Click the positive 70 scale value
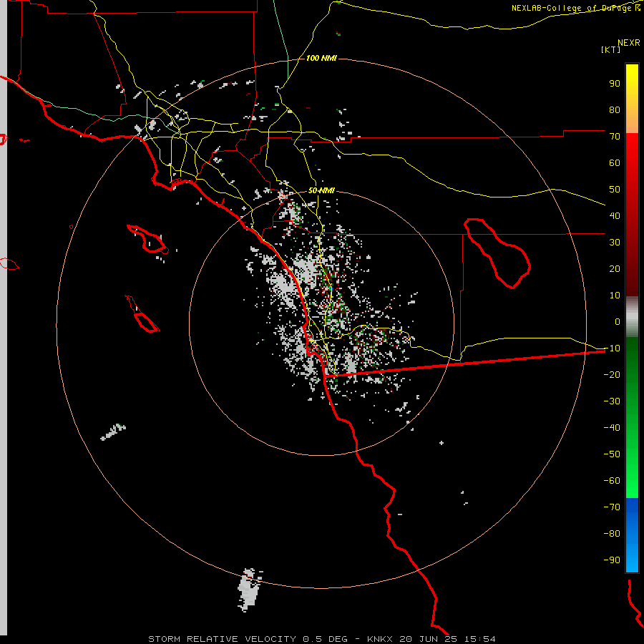This screenshot has width=644, height=644. (615, 137)
